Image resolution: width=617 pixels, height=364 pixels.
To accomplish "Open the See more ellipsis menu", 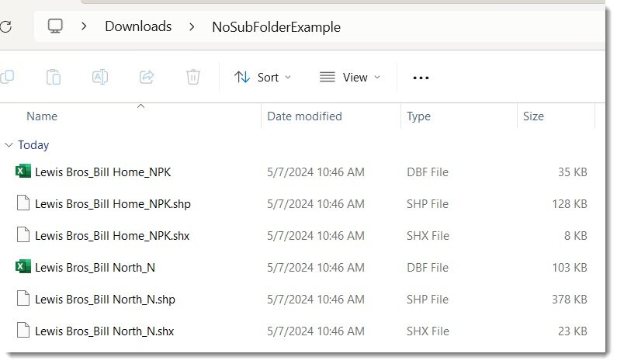I will [x=421, y=78].
